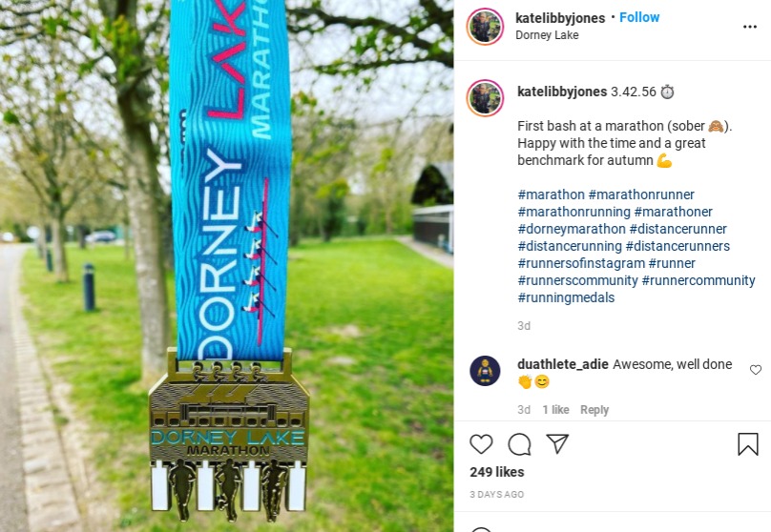Open the three-dot more options menu
The width and height of the screenshot is (771, 532).
coord(749,27)
